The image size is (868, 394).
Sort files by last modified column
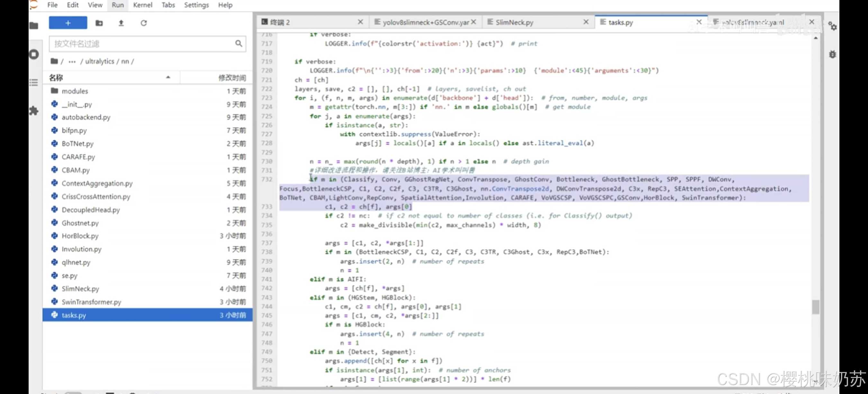(231, 78)
